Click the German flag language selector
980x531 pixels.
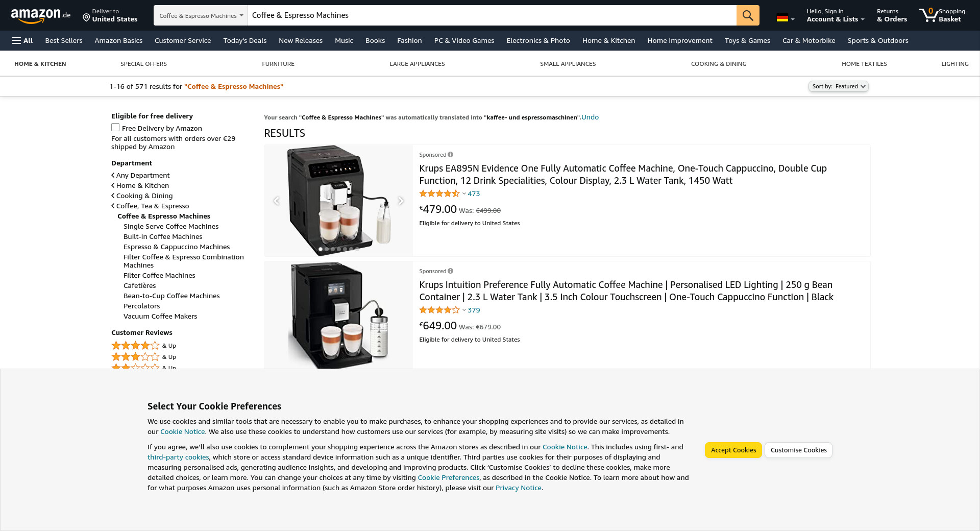tap(785, 18)
